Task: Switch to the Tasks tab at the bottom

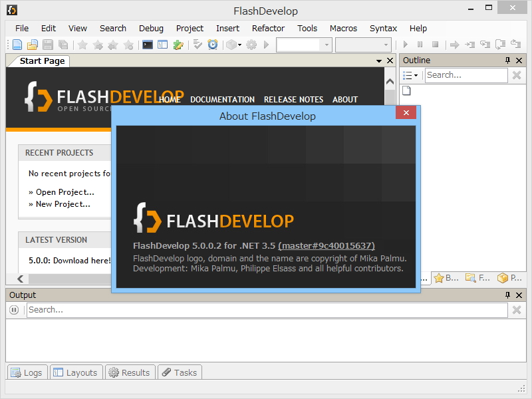Action: [x=180, y=372]
